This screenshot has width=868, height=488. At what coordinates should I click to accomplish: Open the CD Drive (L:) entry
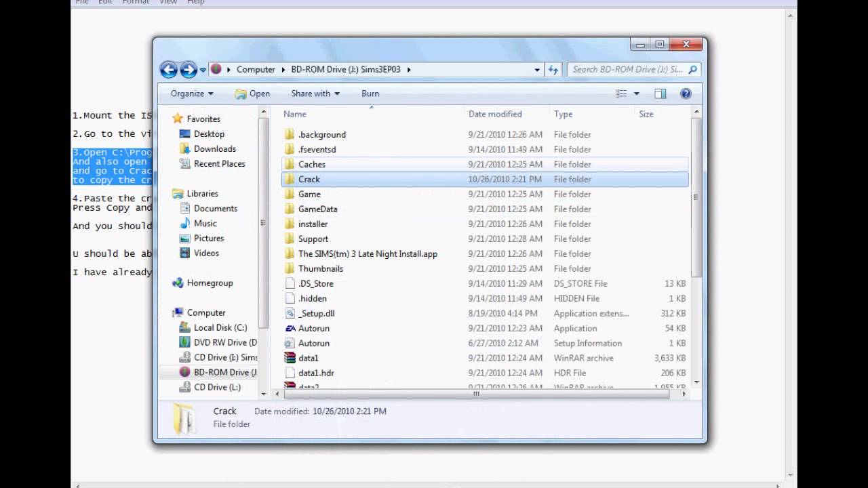217,387
